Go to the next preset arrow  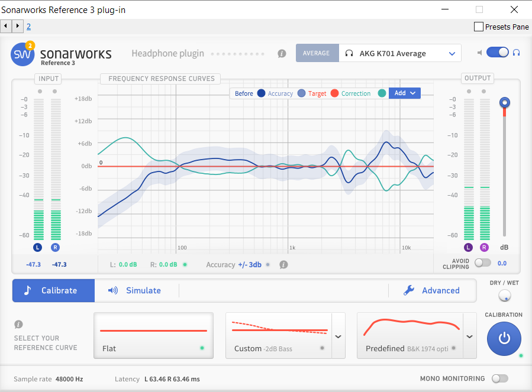(x=18, y=26)
